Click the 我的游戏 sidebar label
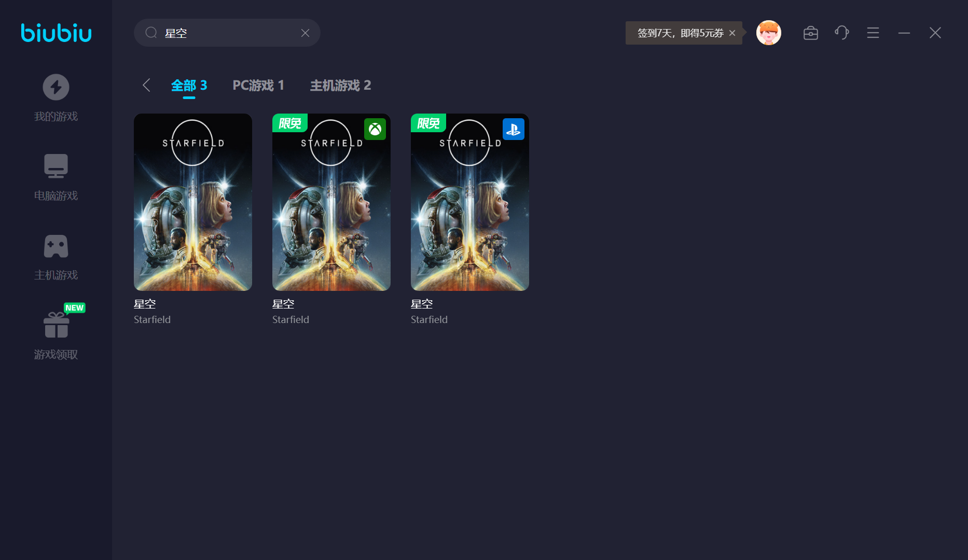Screen dimensions: 968x560 point(56,116)
